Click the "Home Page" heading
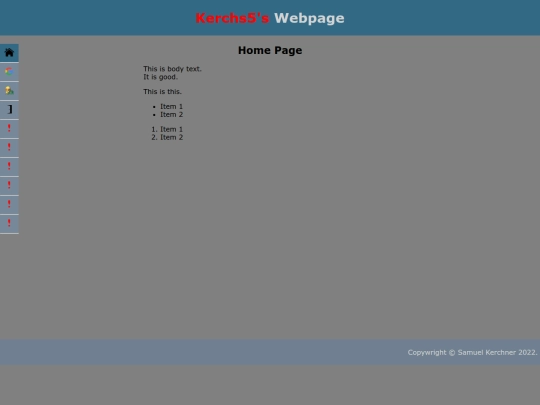Screen dimensions: 540x405 [x=270, y=50]
